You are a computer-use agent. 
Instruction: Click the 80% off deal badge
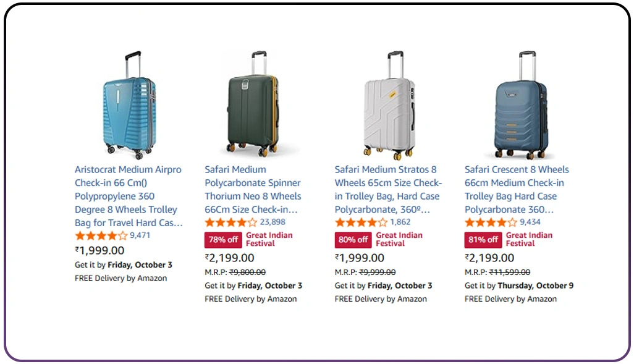point(353,240)
